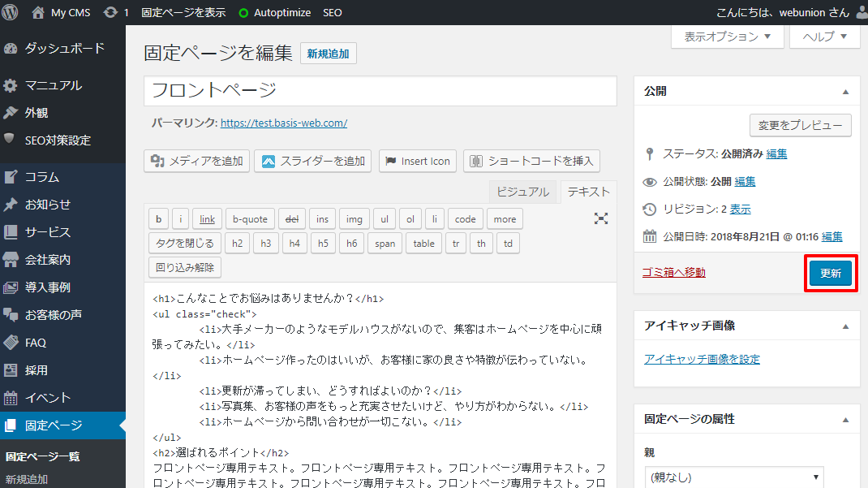868x488 pixels.
Task: Expand ヘルプ dropdown
Action: 825,37
